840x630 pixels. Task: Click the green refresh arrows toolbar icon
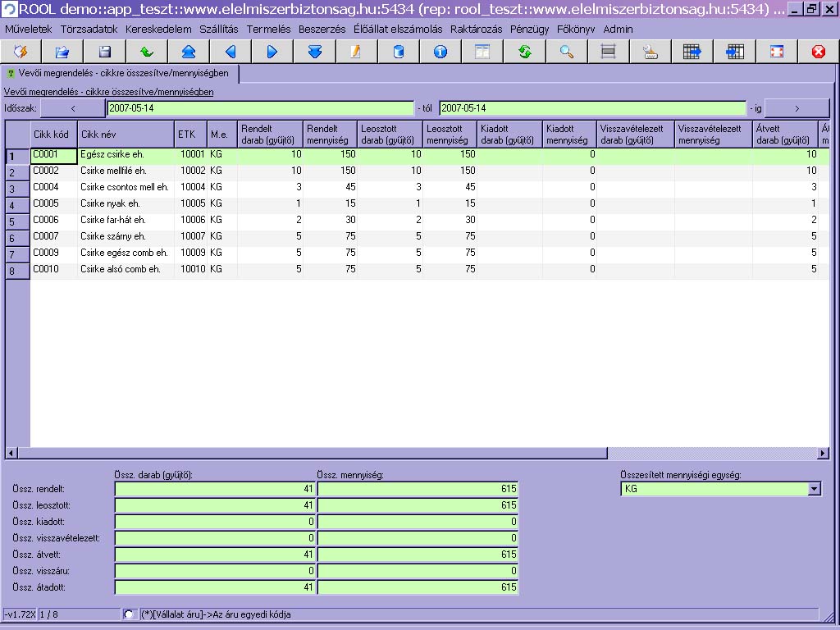tap(524, 52)
